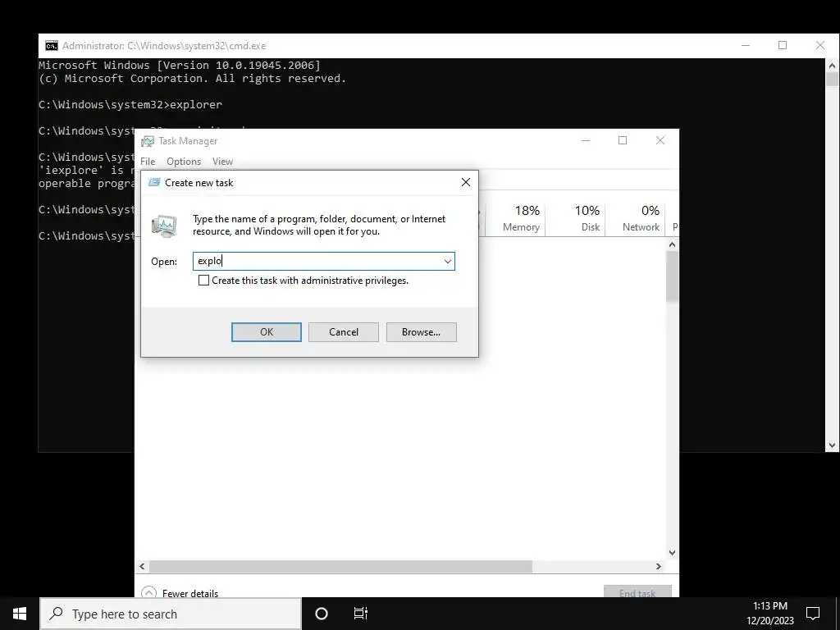Cancel the Create new task dialog
Viewport: 840px width, 630px height.
click(344, 332)
